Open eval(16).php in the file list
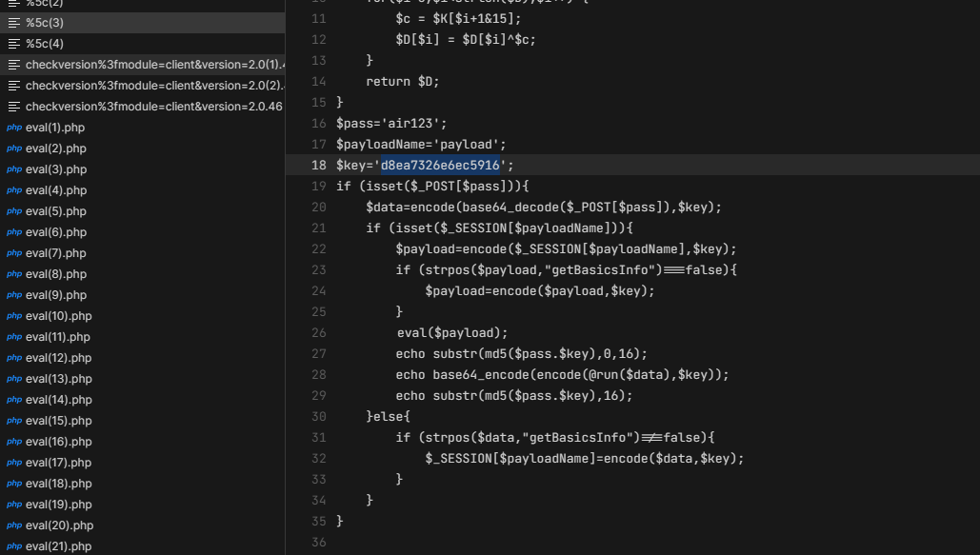 coord(143,442)
